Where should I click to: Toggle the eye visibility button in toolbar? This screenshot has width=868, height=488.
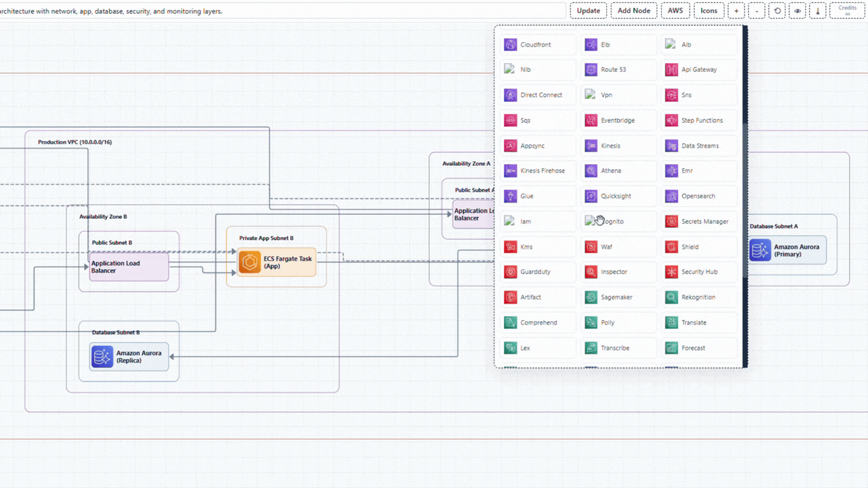pyautogui.click(x=797, y=11)
